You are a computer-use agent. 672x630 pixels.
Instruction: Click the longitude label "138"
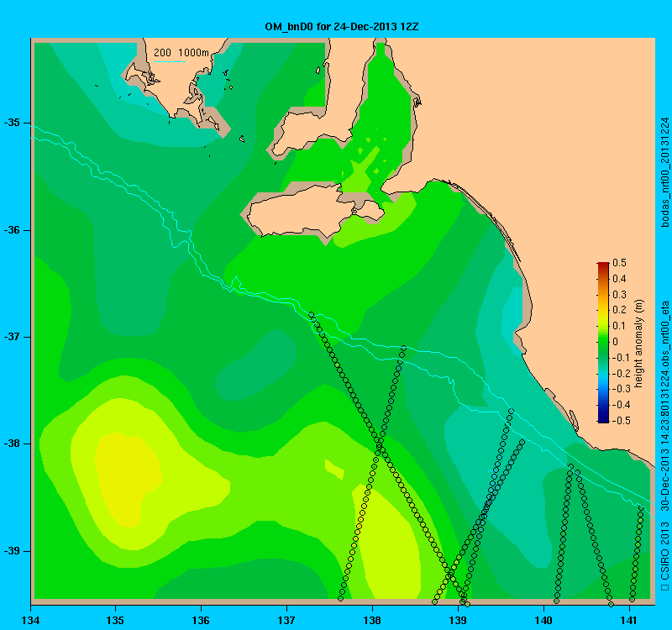pyautogui.click(x=372, y=620)
